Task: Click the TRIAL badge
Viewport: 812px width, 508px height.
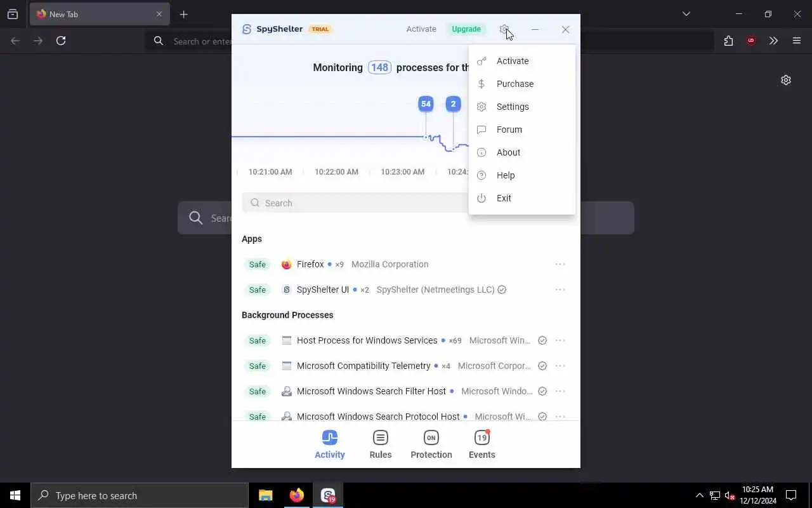Action: tap(320, 29)
